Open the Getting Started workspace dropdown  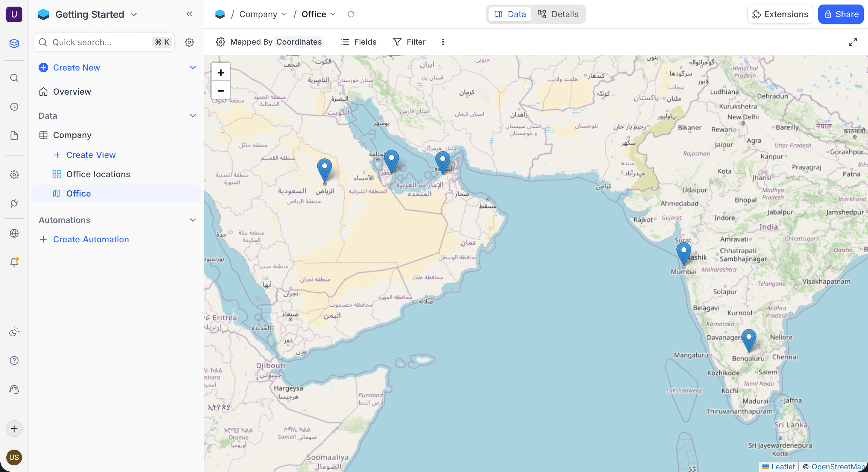pos(134,14)
